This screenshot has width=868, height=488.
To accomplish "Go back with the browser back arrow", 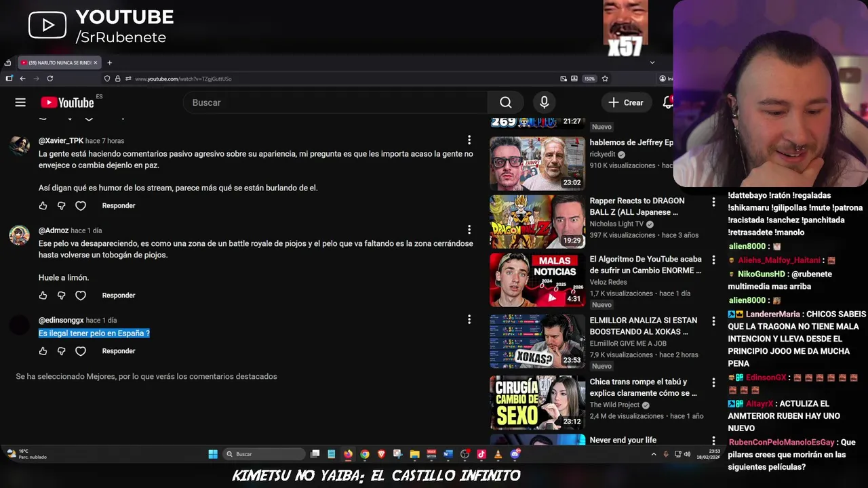I will click(x=22, y=79).
